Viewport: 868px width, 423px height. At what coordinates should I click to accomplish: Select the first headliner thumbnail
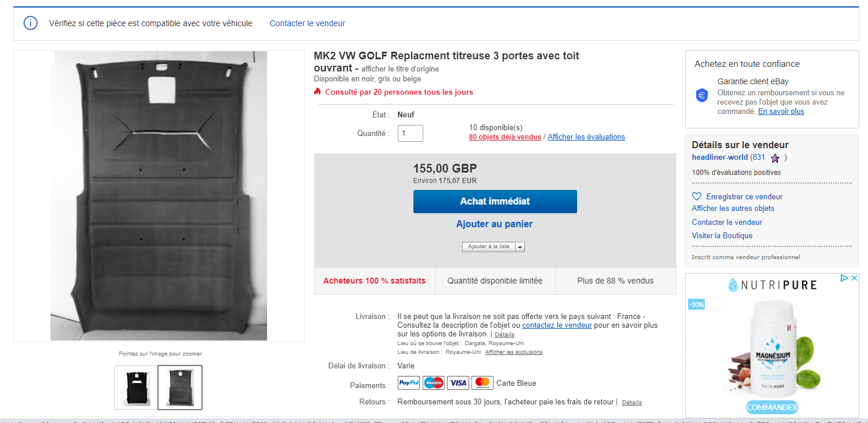[136, 387]
